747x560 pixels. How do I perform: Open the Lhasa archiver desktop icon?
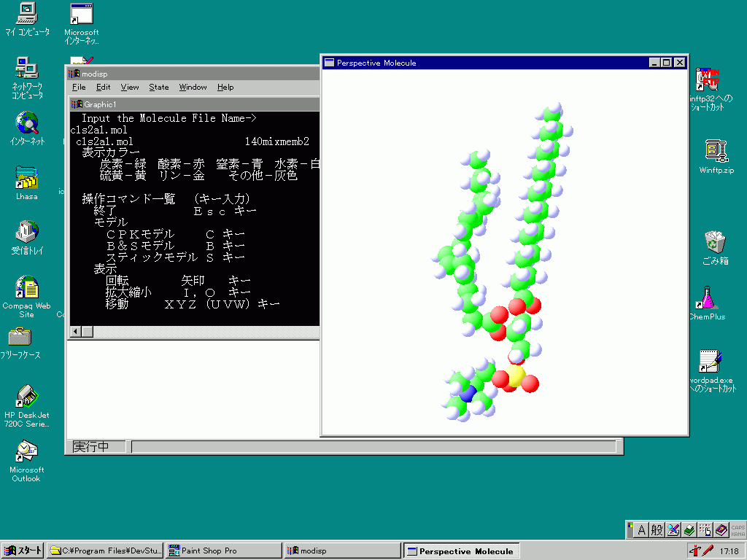point(27,179)
